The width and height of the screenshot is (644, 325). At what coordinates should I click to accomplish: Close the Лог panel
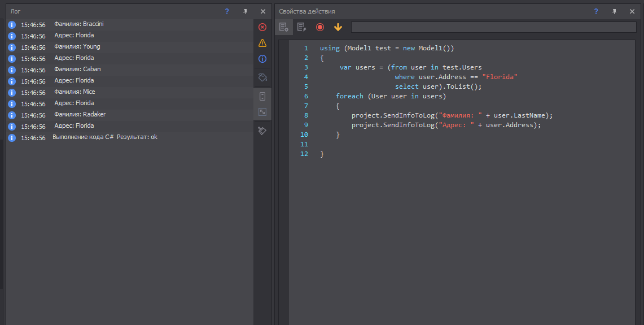click(x=262, y=11)
